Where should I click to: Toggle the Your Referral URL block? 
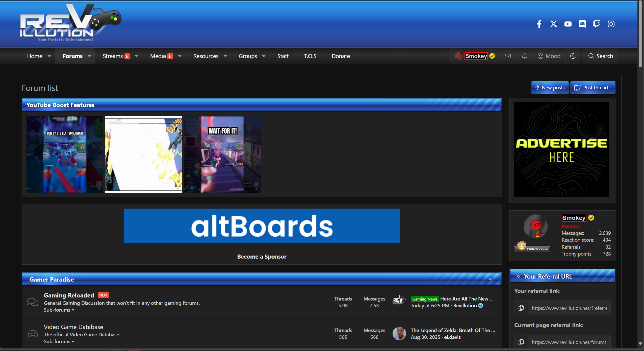[x=518, y=276]
